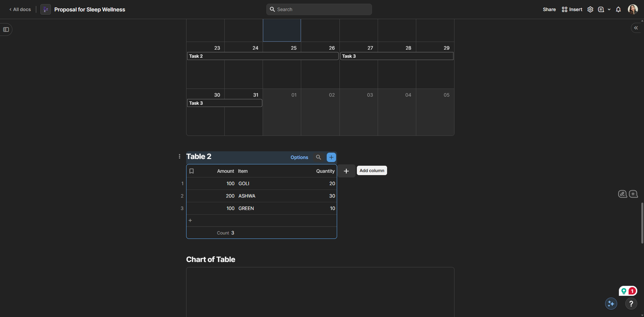Open the Table 2 kebab menu
The height and width of the screenshot is (317, 644).
tap(179, 157)
